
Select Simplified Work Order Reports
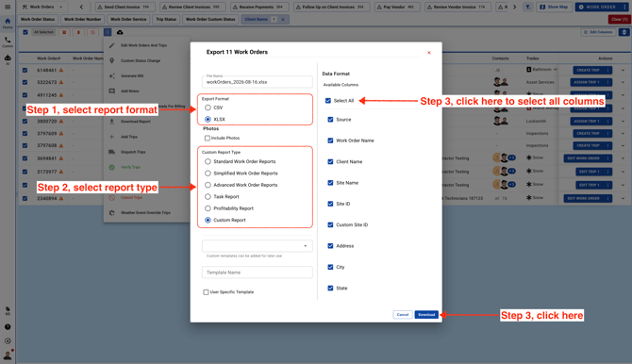pyautogui.click(x=208, y=174)
